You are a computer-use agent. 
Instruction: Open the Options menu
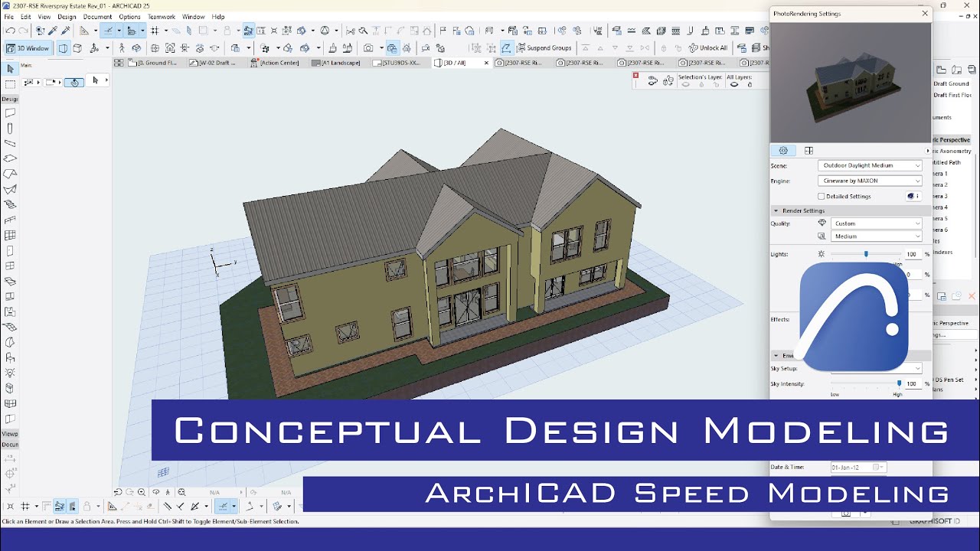pyautogui.click(x=129, y=17)
